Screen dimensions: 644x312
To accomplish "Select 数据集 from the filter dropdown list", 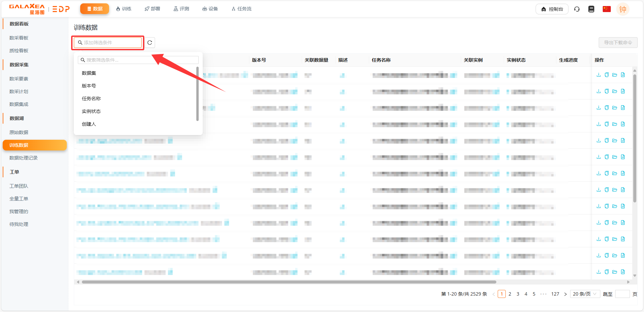I will pos(89,73).
